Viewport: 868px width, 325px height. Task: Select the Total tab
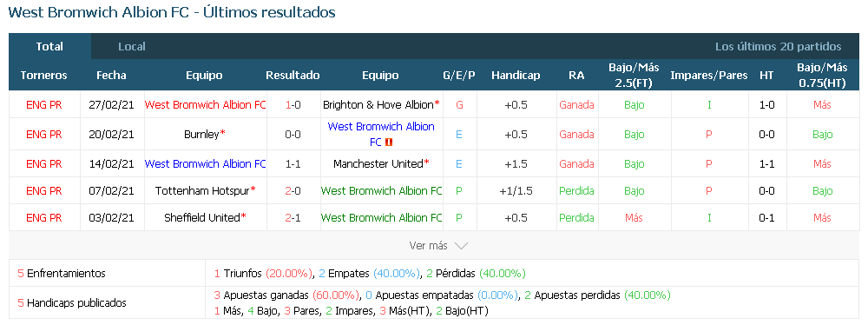tap(49, 47)
